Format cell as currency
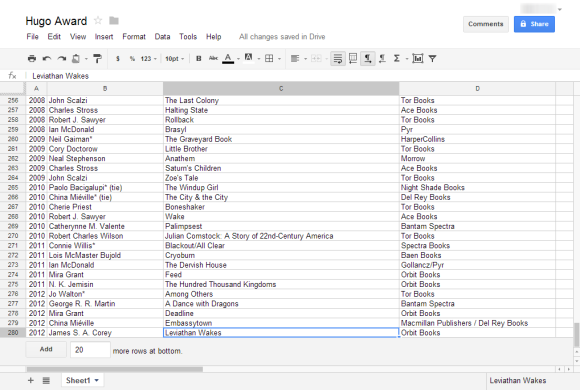Viewport: 580px width, 390px height. (x=118, y=58)
